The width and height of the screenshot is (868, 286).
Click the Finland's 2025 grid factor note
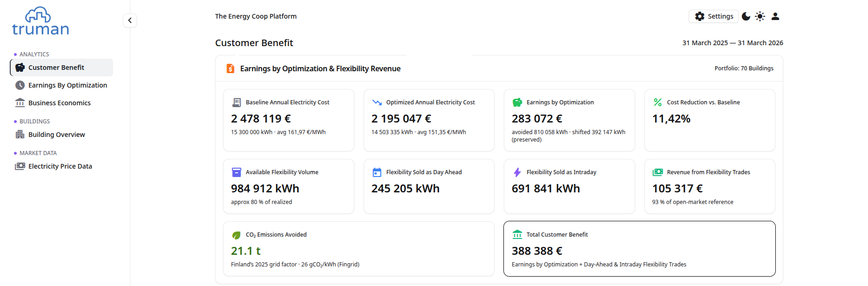(x=295, y=265)
